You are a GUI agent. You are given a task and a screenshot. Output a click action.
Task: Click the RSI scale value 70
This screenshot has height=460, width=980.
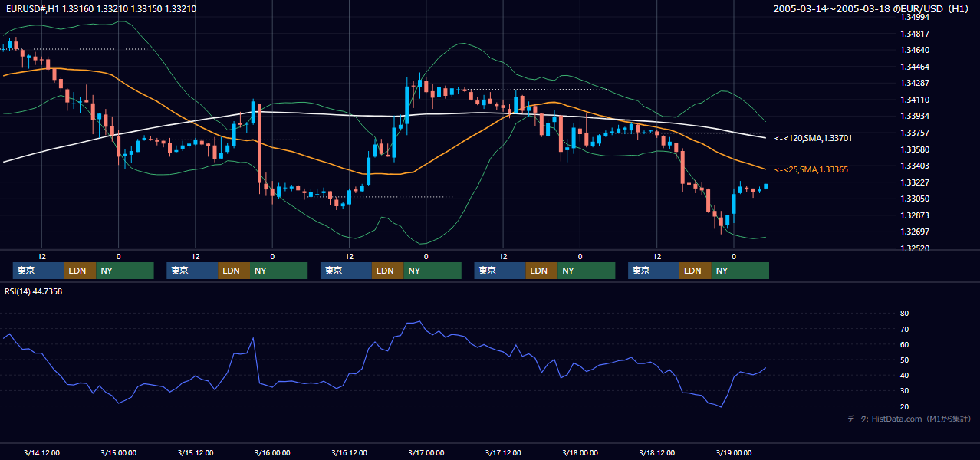(904, 329)
